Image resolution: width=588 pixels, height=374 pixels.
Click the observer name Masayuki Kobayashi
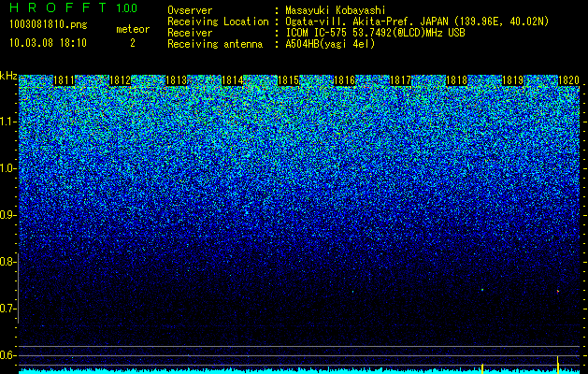point(336,11)
